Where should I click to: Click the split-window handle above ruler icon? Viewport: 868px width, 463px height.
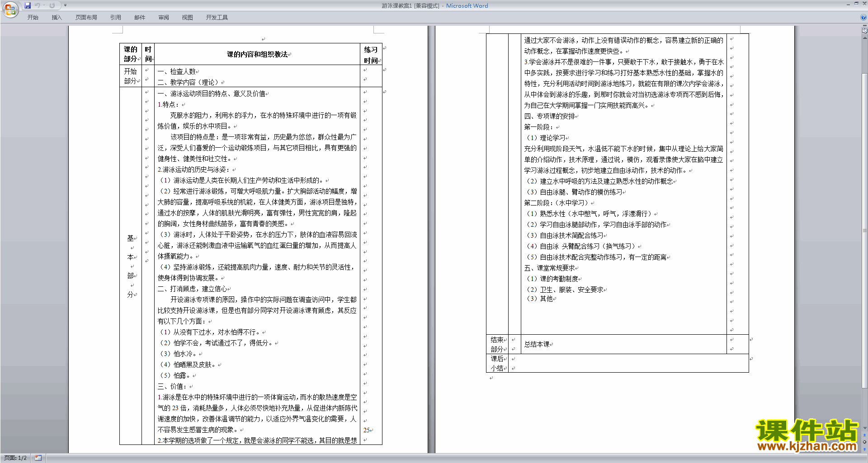tap(865, 26)
